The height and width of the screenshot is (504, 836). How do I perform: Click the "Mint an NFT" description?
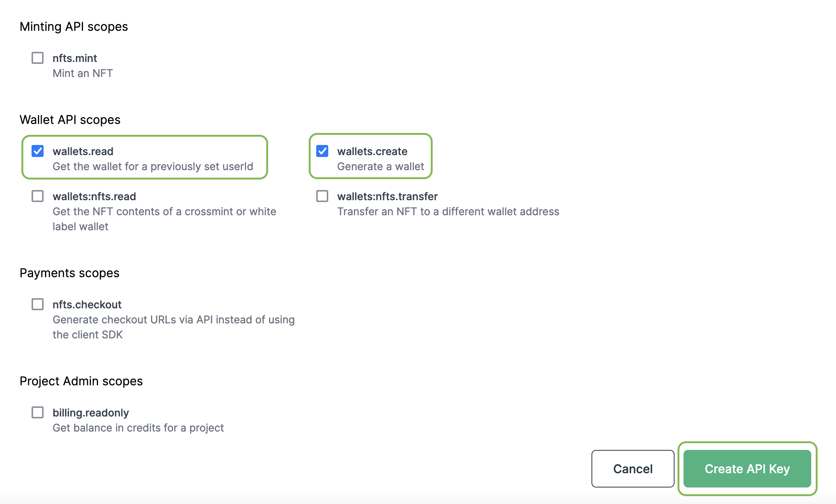point(83,73)
